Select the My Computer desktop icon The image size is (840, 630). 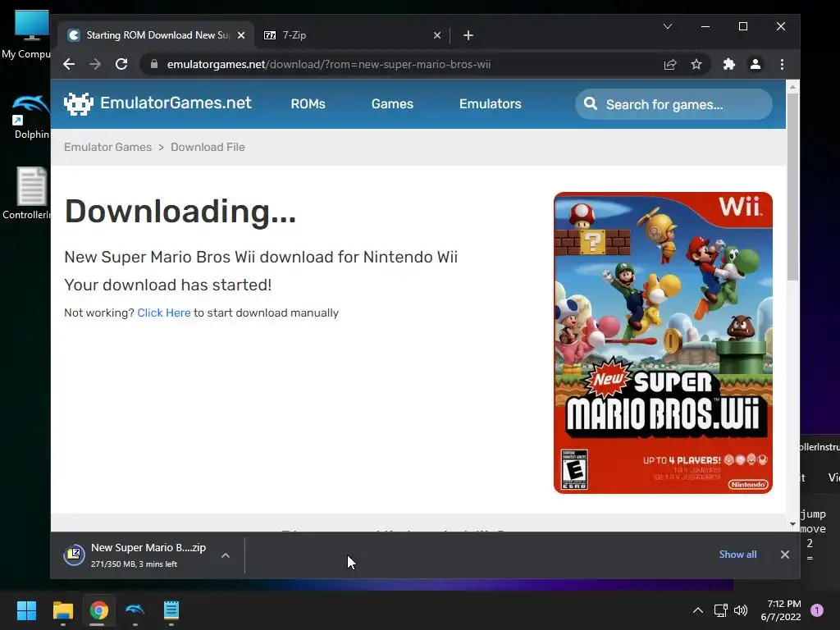[x=27, y=34]
